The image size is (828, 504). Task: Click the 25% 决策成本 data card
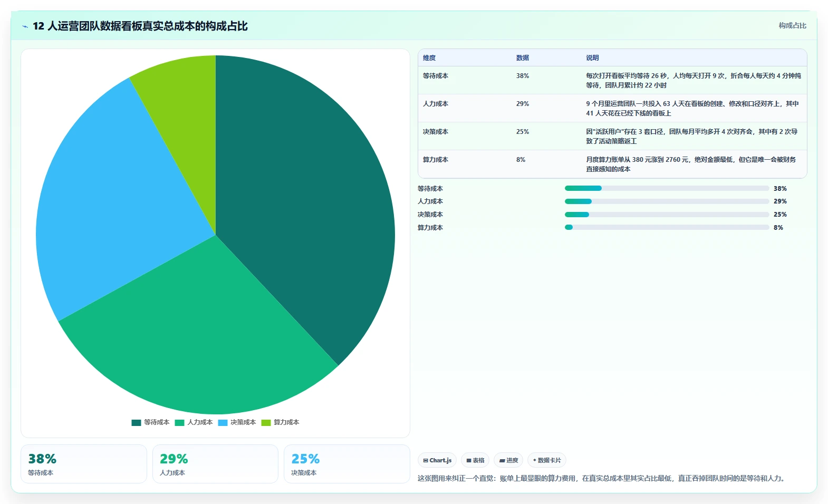pyautogui.click(x=347, y=464)
